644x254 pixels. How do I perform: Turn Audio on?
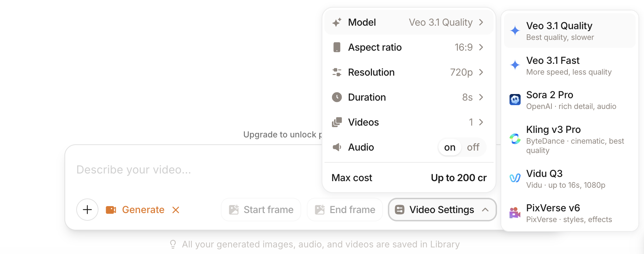pos(449,147)
